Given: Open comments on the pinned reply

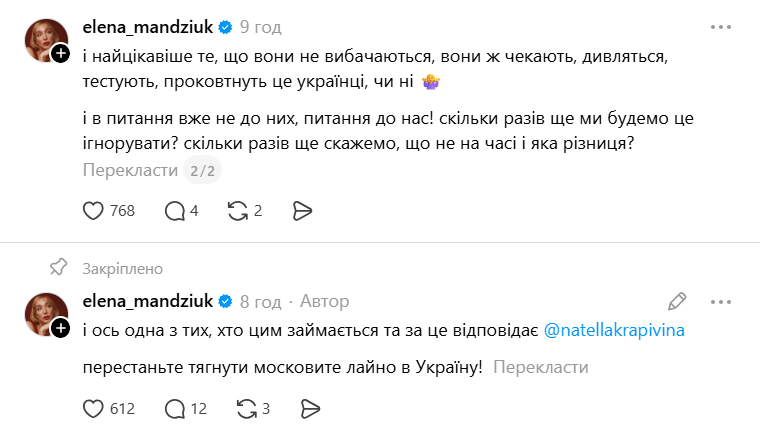Looking at the screenshot, I should pyautogui.click(x=174, y=408).
